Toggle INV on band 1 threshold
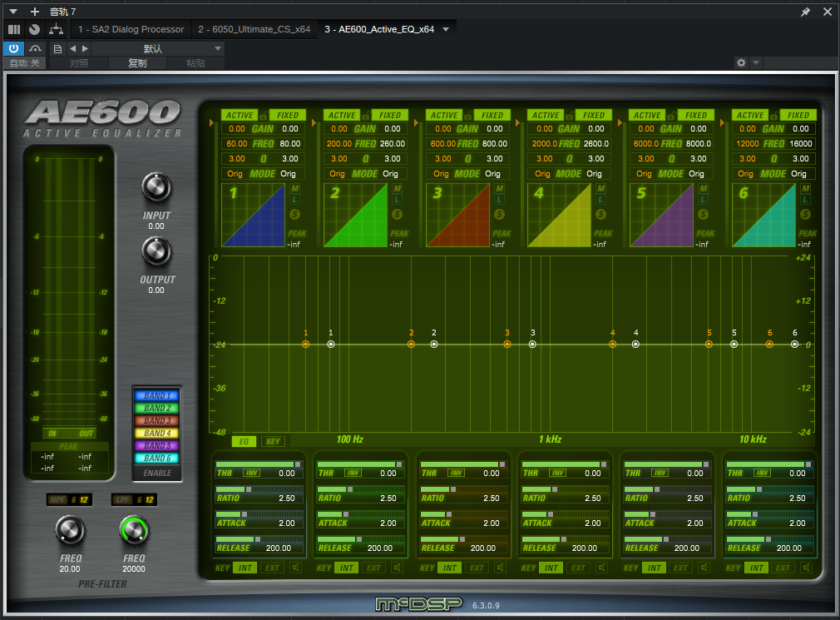Viewport: 840px width, 620px height. point(251,474)
